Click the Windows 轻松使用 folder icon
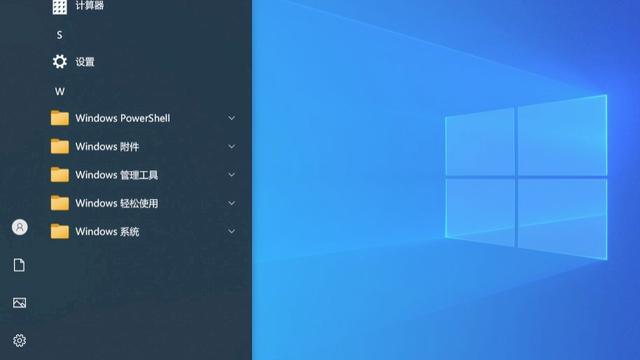 pos(60,203)
